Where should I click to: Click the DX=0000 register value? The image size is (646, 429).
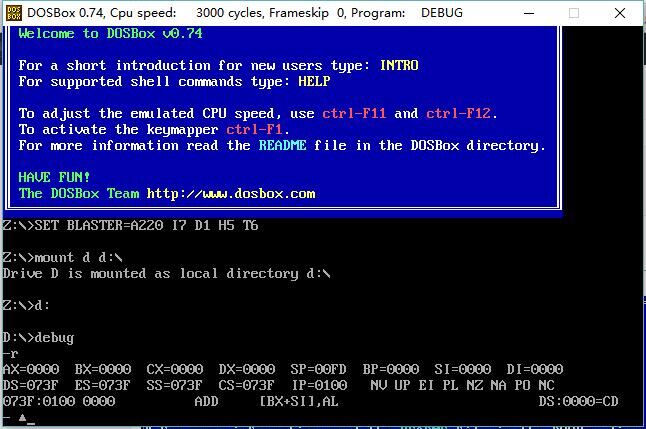pos(247,369)
